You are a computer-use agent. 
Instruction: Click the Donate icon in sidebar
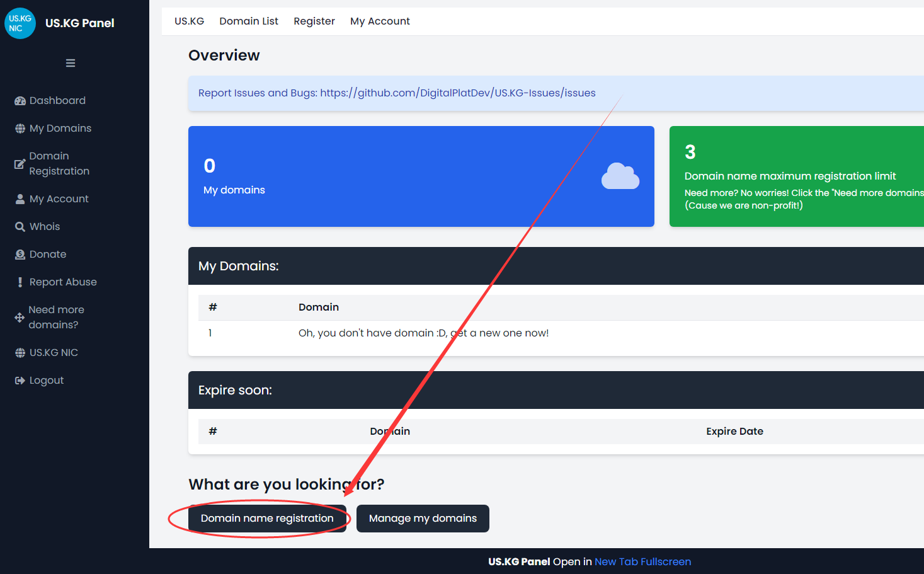click(x=20, y=255)
